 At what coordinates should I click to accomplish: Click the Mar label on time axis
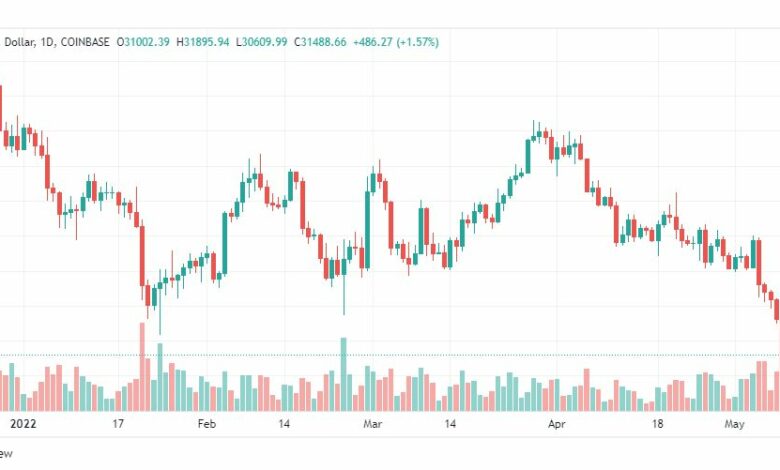(373, 424)
